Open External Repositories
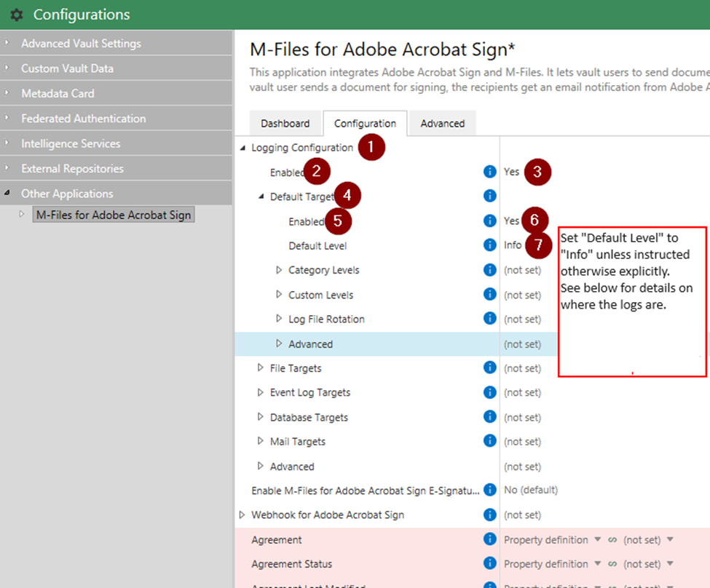This screenshot has width=710, height=588. tap(117, 168)
